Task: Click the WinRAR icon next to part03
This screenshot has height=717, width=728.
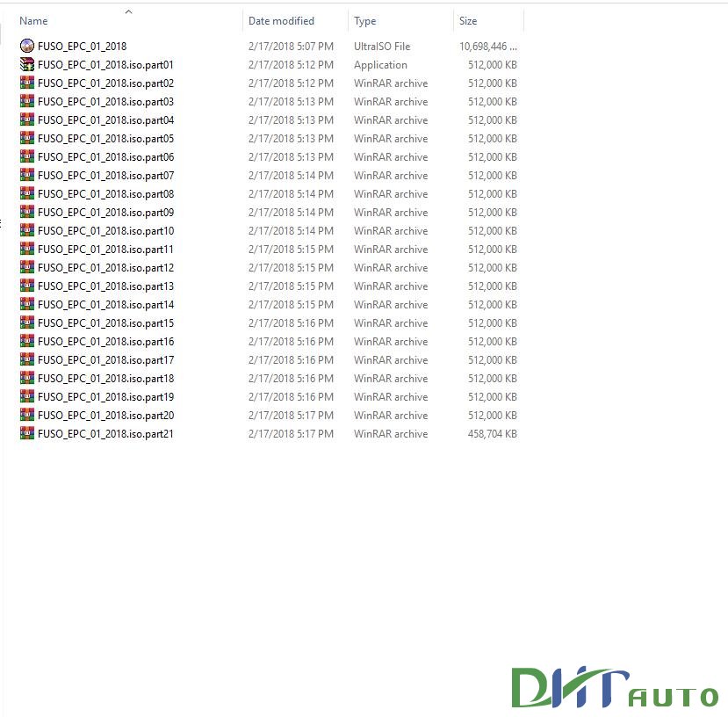Action: click(x=27, y=101)
